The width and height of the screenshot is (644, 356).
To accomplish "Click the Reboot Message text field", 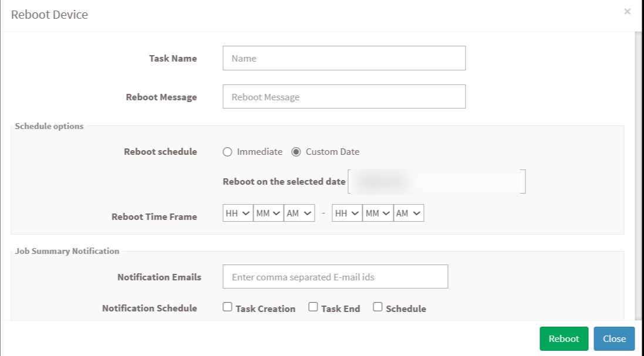I will (344, 97).
